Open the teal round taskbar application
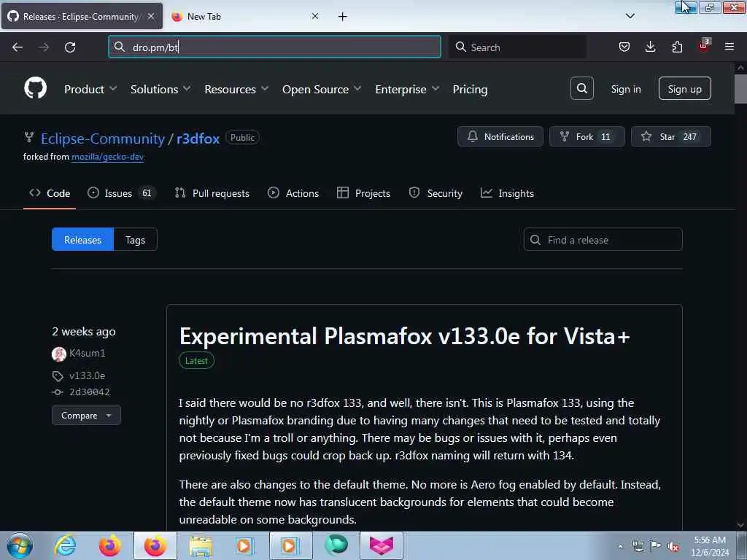 [x=336, y=545]
